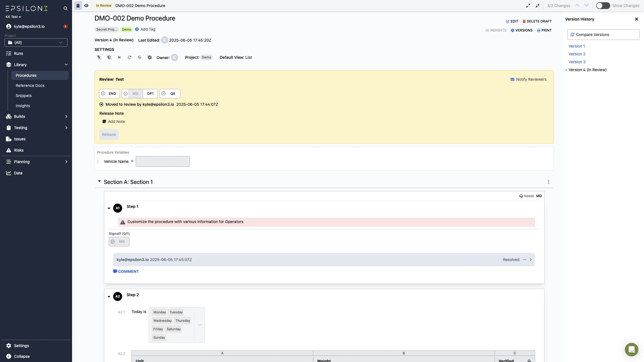Click the expand arrows icon in top bar
The height and width of the screenshot is (362, 644).
[528, 6]
